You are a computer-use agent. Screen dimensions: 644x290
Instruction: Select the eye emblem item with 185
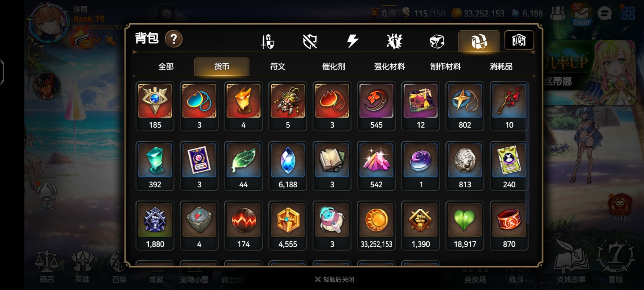click(x=155, y=106)
